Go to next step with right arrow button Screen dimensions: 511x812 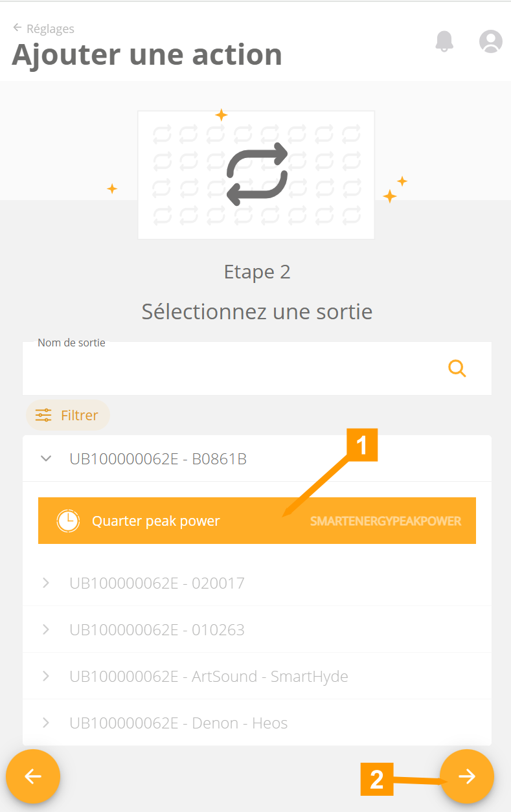466,776
